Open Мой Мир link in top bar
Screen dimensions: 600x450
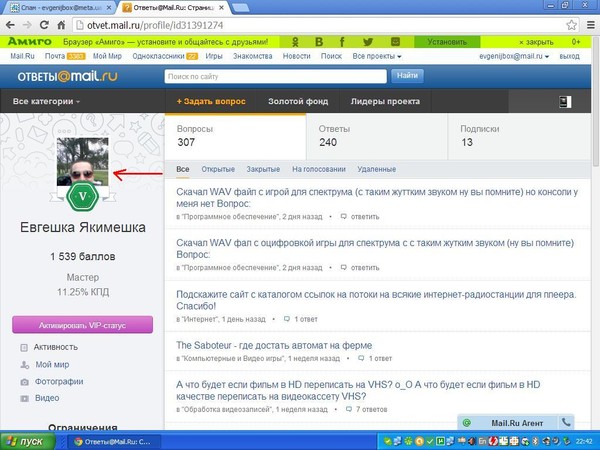click(107, 56)
